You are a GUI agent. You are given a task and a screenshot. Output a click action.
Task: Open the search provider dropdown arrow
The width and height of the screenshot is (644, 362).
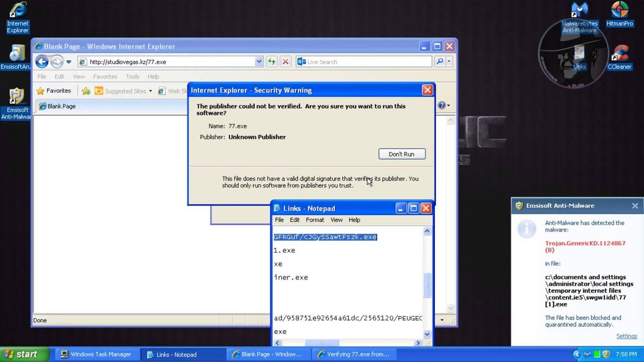[x=449, y=62]
